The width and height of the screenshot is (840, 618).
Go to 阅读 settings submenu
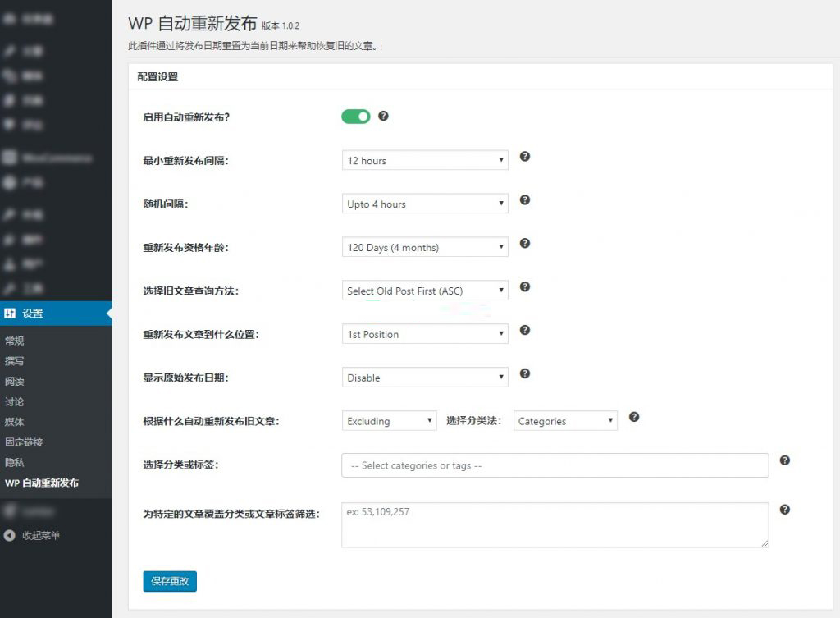(15, 382)
